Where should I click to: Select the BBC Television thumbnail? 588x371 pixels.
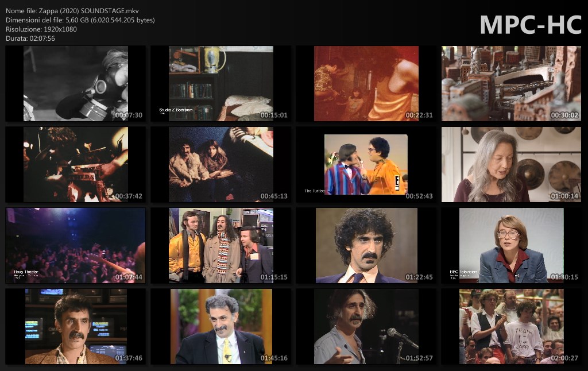512,246
